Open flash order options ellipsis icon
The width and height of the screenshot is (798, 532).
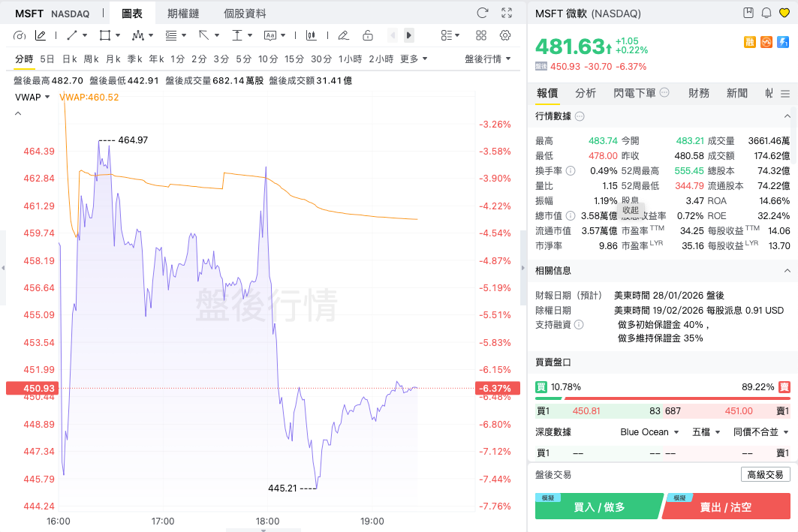tap(664, 92)
